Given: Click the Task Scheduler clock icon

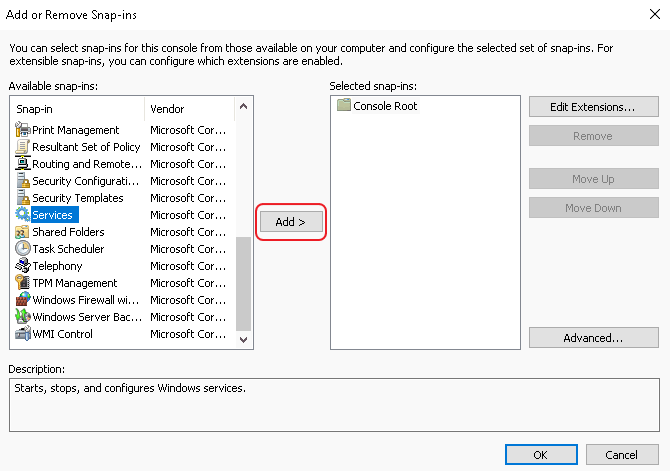Looking at the screenshot, I should (23, 249).
